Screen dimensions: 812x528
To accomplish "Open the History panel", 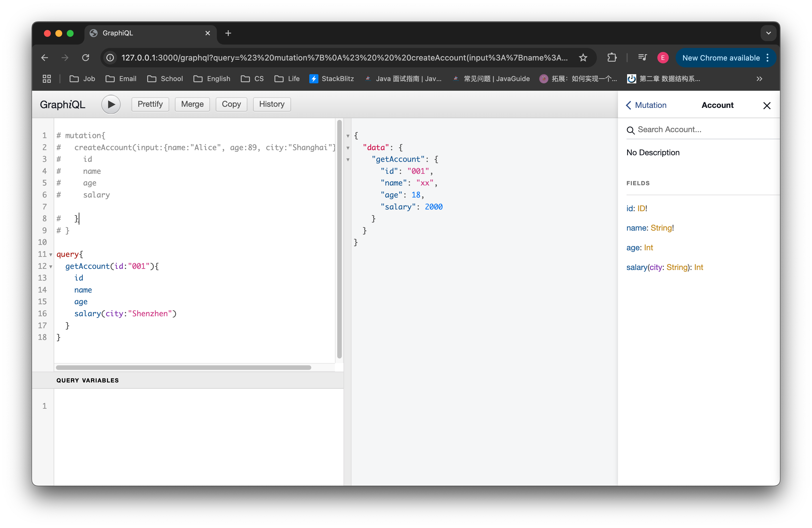I will (x=272, y=104).
